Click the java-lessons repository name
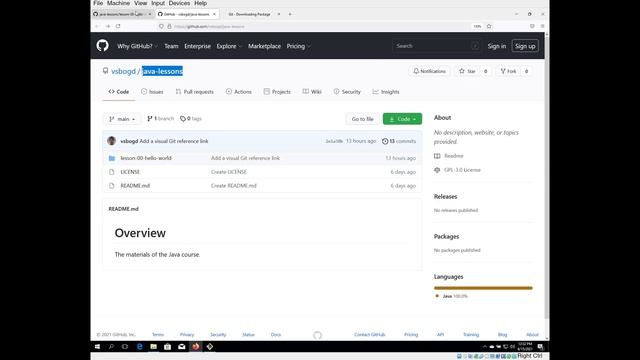This screenshot has width=640, height=360. (x=162, y=71)
